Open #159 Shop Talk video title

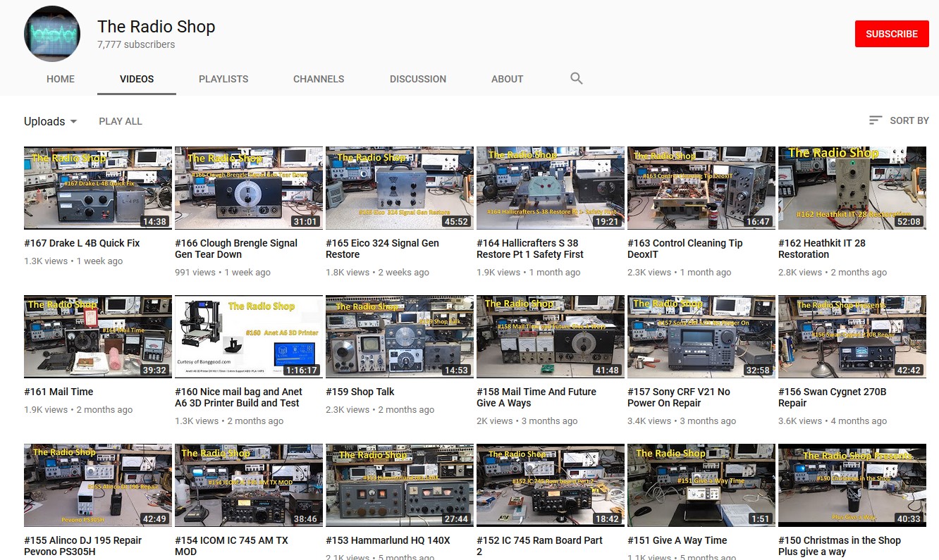360,392
